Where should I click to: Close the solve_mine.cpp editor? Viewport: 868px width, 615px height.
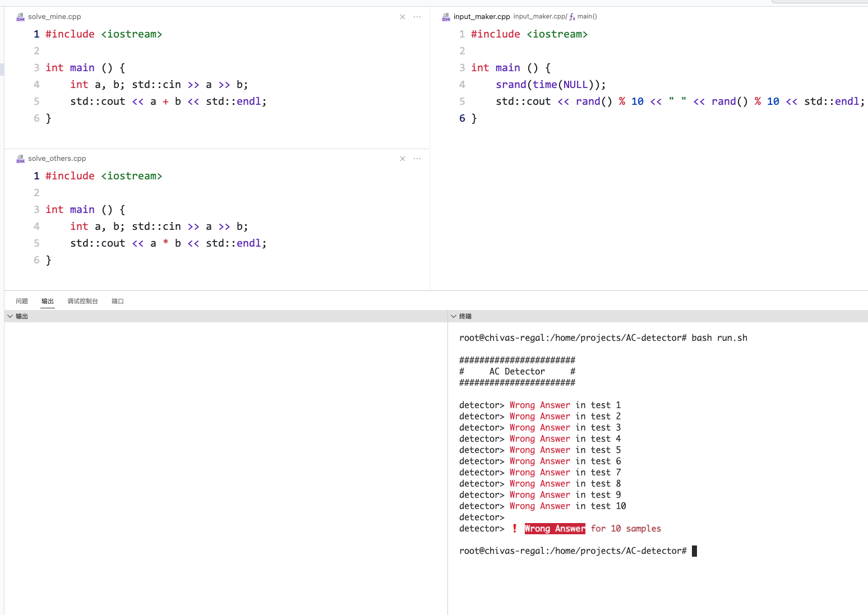(403, 17)
